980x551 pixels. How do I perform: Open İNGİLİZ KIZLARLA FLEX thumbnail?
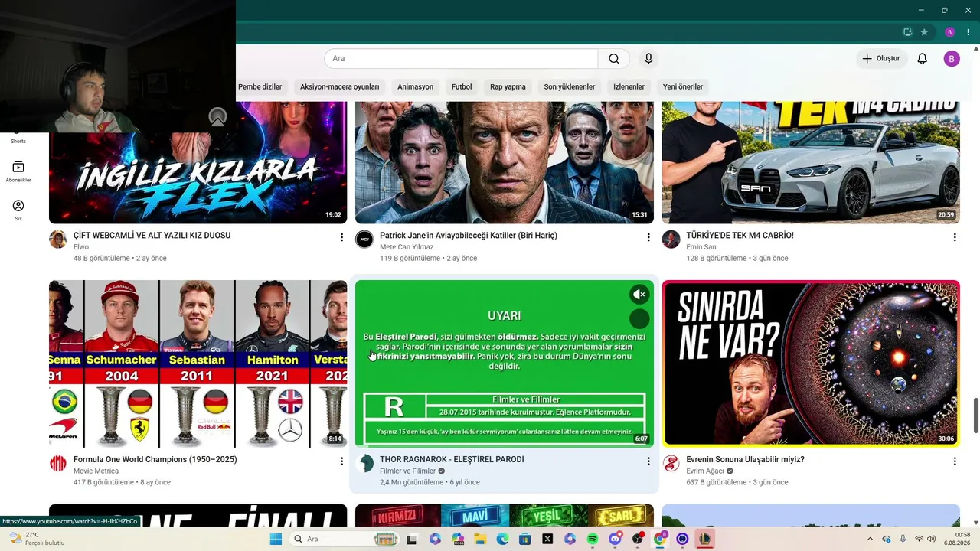click(x=198, y=163)
